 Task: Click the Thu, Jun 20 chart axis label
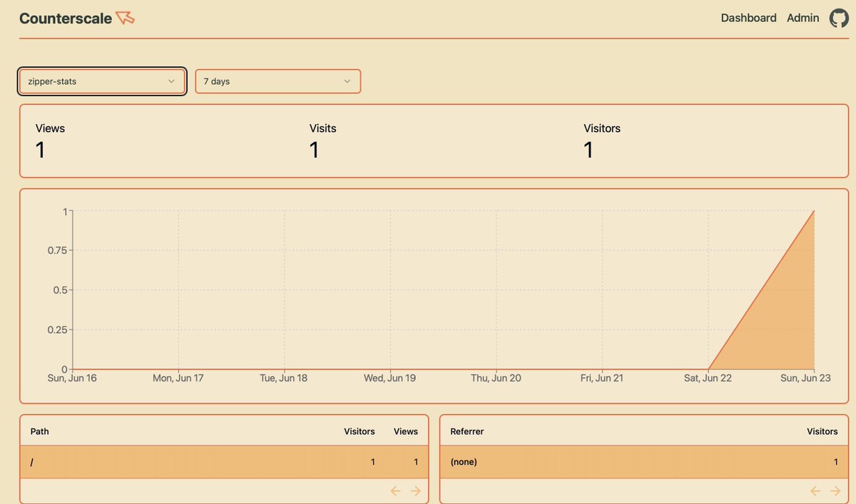[496, 378]
